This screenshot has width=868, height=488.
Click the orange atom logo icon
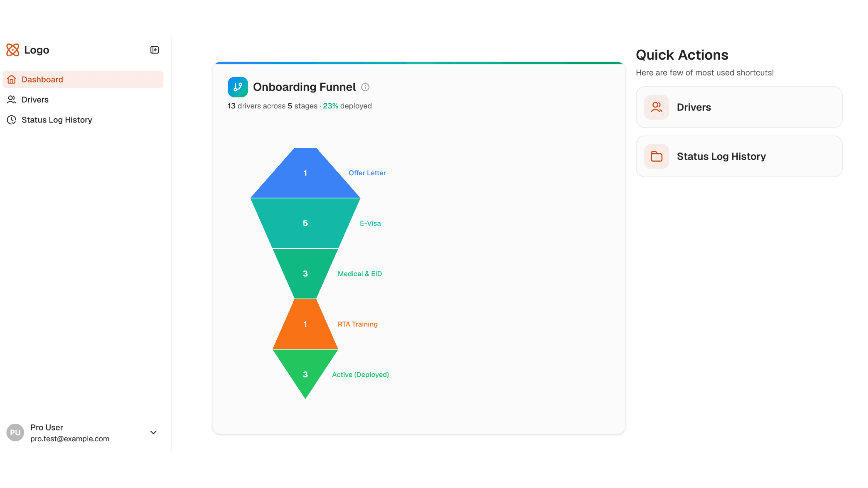click(13, 50)
